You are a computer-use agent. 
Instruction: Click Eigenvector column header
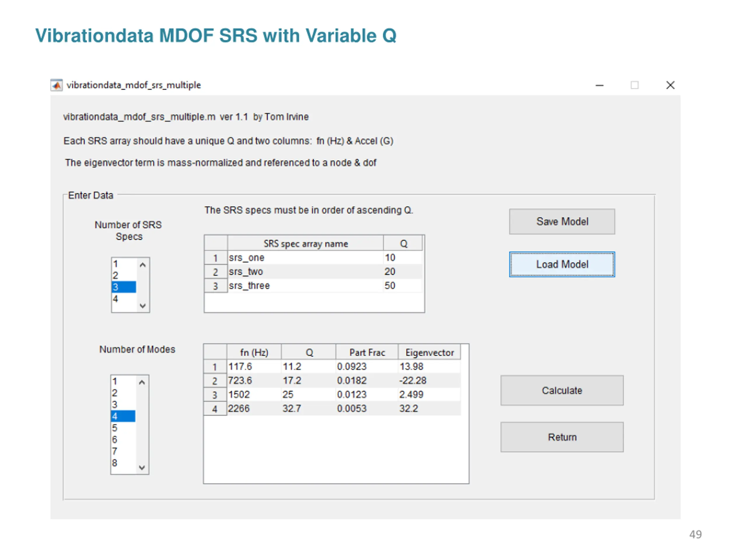click(429, 352)
